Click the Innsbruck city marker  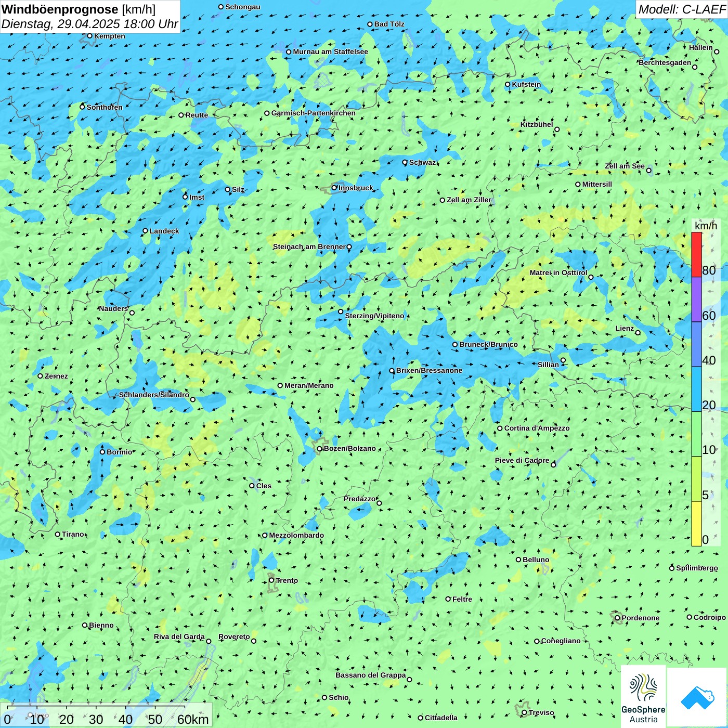334,188
